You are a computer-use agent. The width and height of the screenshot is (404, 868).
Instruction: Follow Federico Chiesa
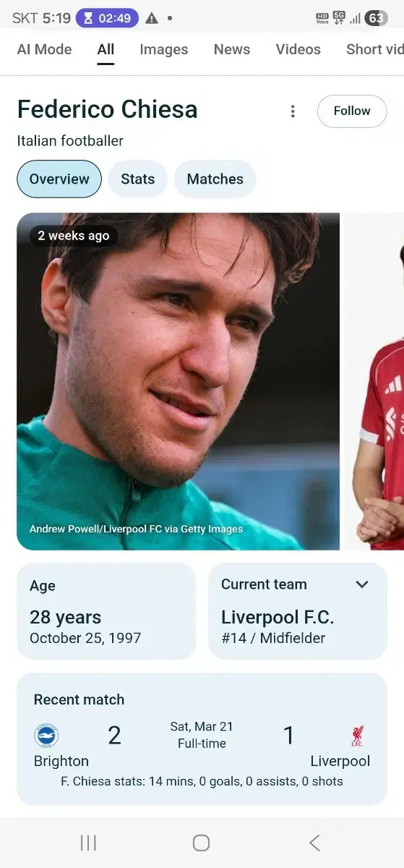coord(352,111)
